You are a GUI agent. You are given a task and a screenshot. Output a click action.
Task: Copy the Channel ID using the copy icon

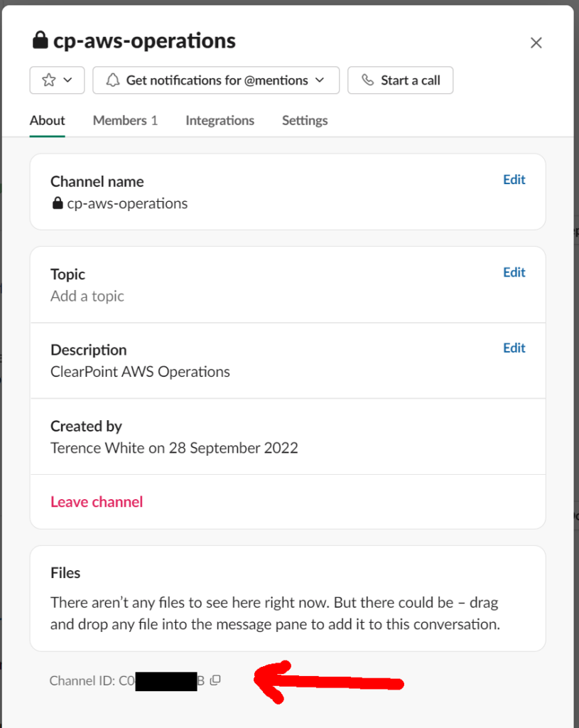[x=215, y=680]
